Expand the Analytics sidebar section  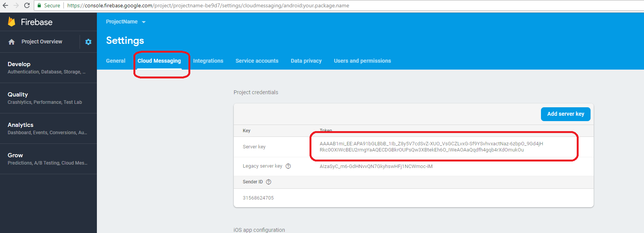(x=46, y=128)
